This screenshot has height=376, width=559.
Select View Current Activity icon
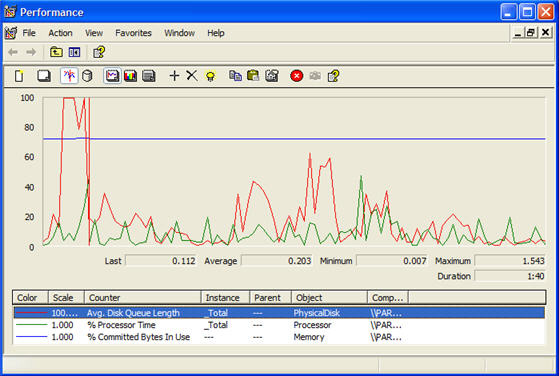pos(69,76)
